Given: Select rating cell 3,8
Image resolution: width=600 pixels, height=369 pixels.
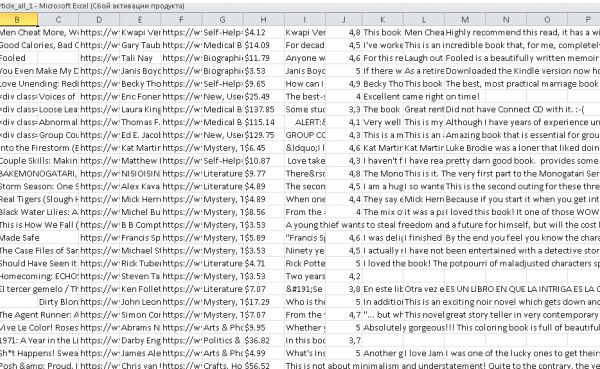Looking at the screenshot, I should point(344,289).
